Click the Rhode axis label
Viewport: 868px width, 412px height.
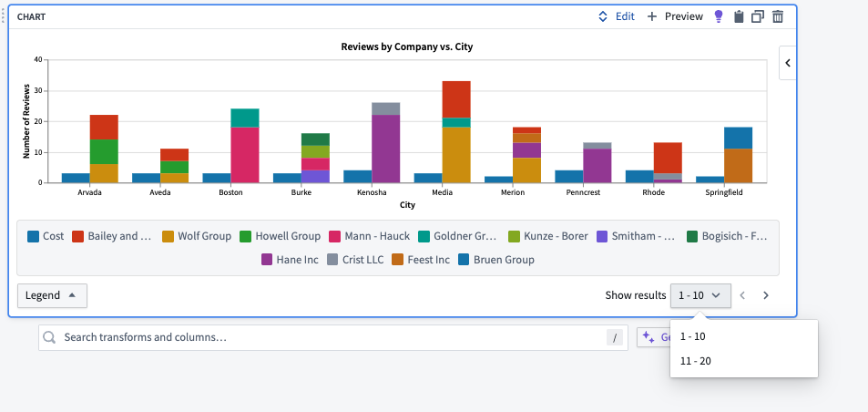(654, 192)
